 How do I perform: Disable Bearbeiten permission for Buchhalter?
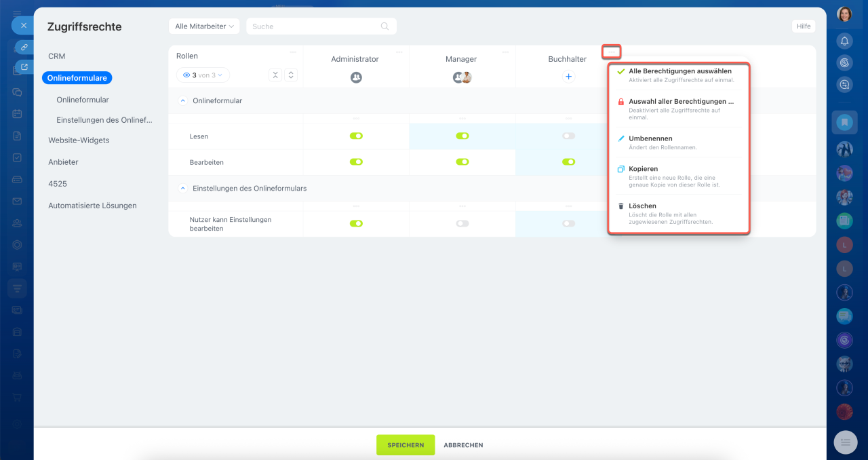pyautogui.click(x=568, y=162)
